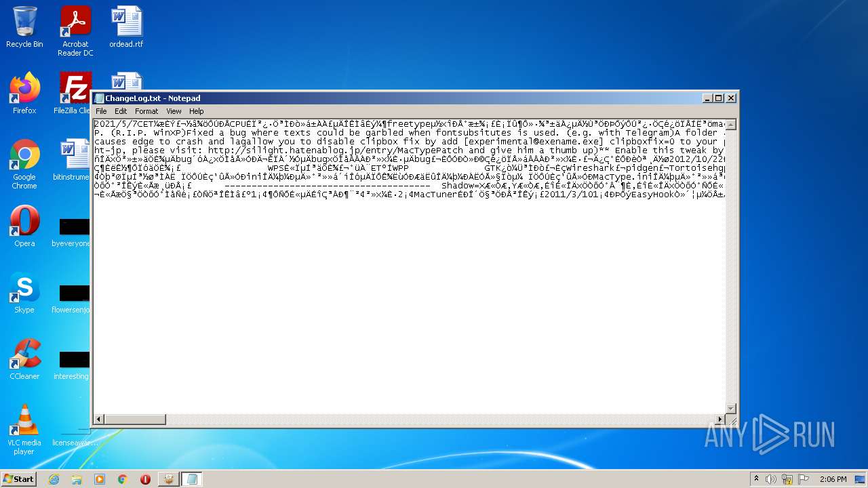Viewport: 868px width, 488px height.
Task: Launch Chrome from the taskbar
Action: [123, 479]
